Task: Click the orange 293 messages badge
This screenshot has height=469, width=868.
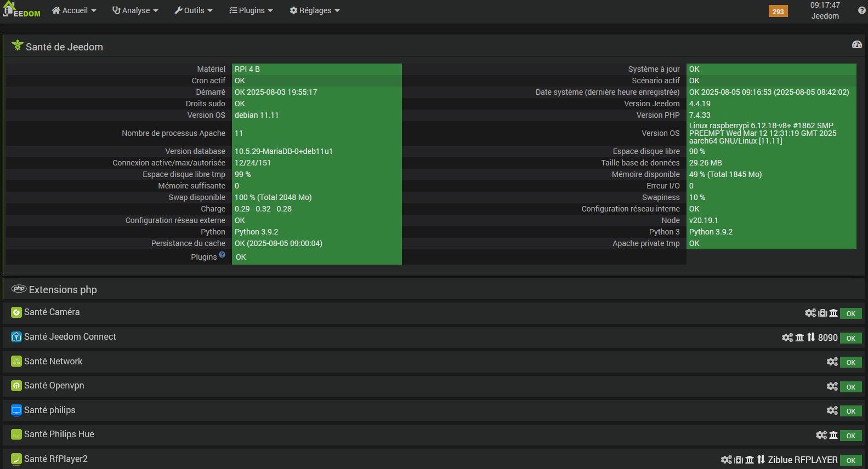Action: (778, 11)
